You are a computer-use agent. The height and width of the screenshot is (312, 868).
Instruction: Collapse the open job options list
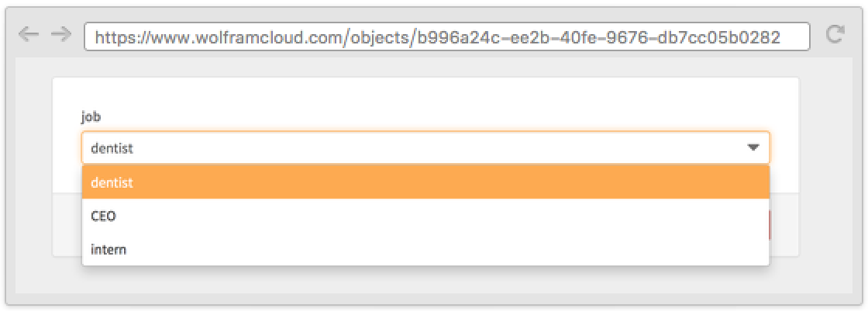(753, 147)
